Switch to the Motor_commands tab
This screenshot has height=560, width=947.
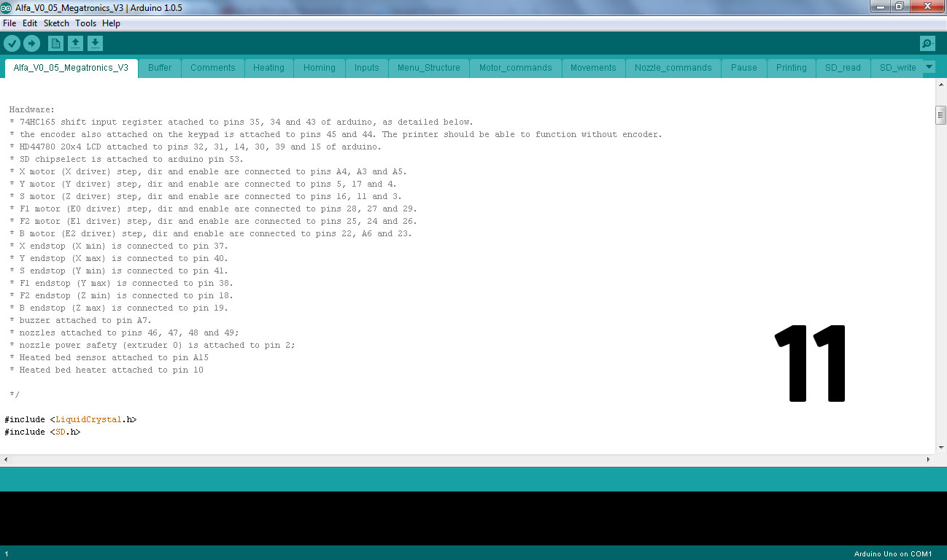[516, 68]
